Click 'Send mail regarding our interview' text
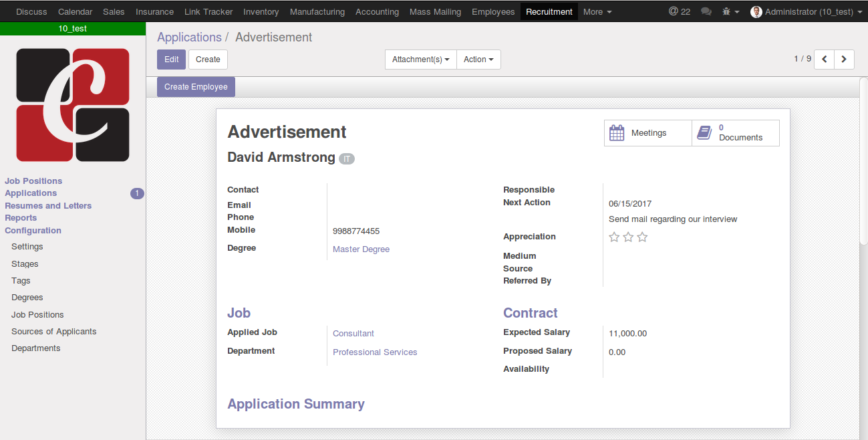 [x=673, y=219]
